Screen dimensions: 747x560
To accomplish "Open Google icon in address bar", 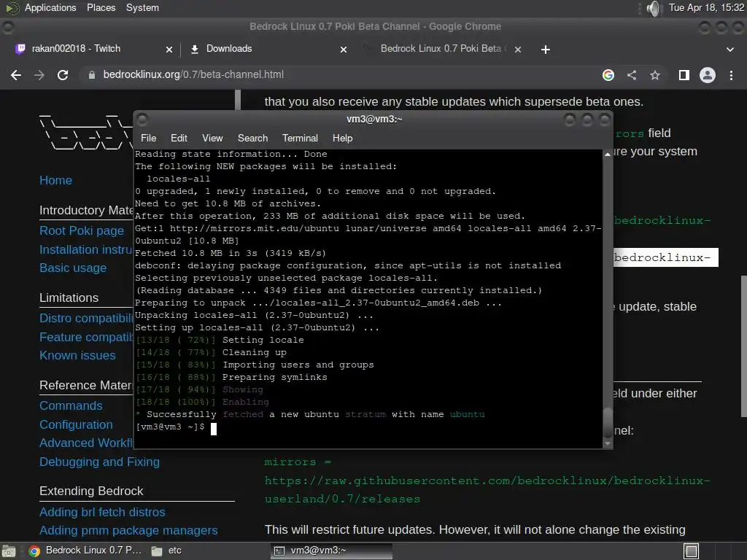I will point(608,75).
